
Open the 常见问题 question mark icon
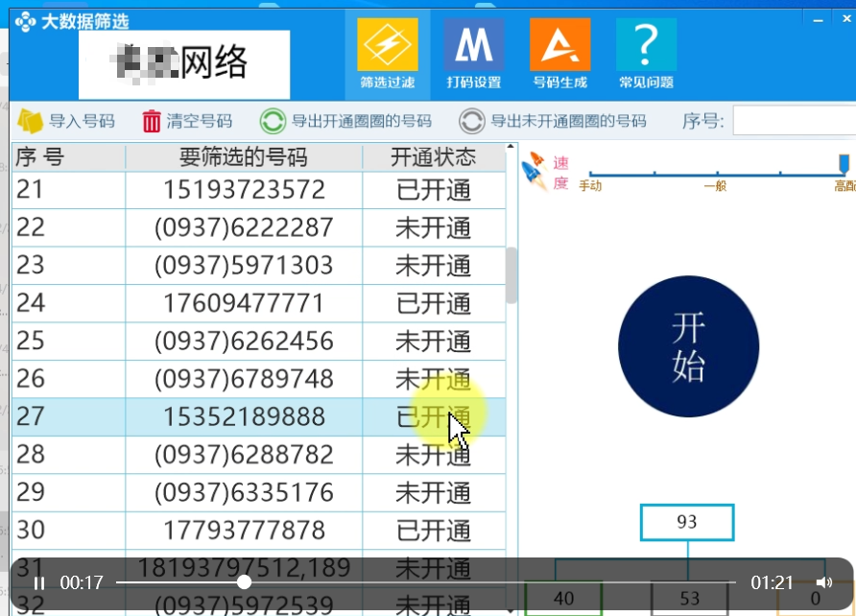(x=646, y=46)
